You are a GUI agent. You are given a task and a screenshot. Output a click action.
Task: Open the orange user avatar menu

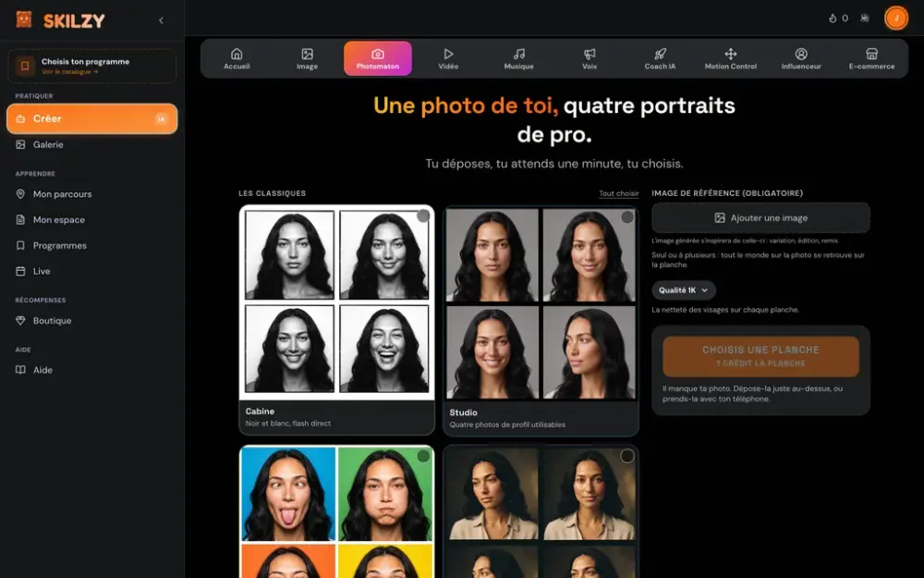tap(895, 18)
